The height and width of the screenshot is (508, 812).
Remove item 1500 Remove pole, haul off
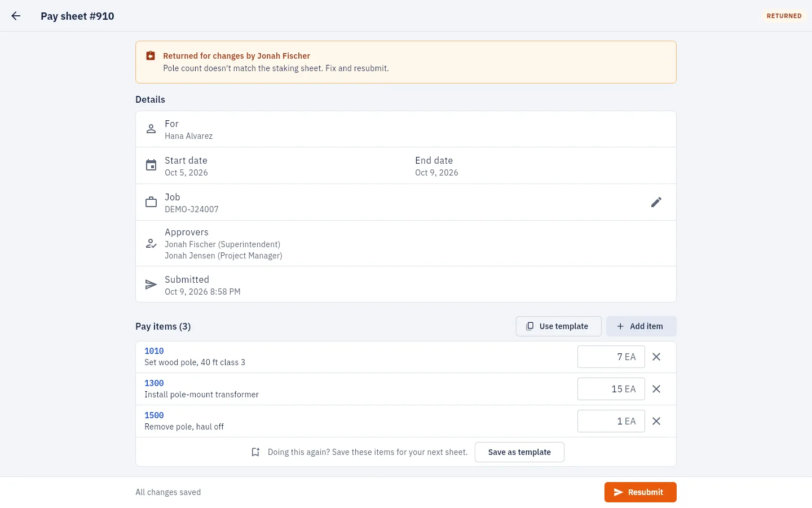point(656,421)
